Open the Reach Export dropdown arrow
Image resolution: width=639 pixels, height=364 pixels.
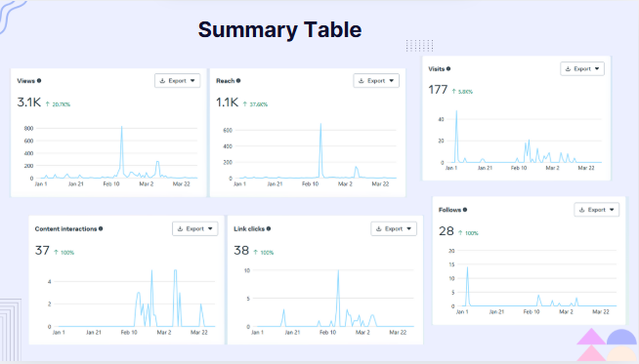391,81
